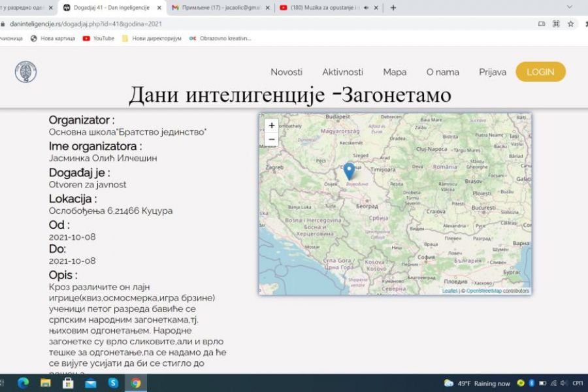
Task: Zoom in on the map
Action: point(272,125)
